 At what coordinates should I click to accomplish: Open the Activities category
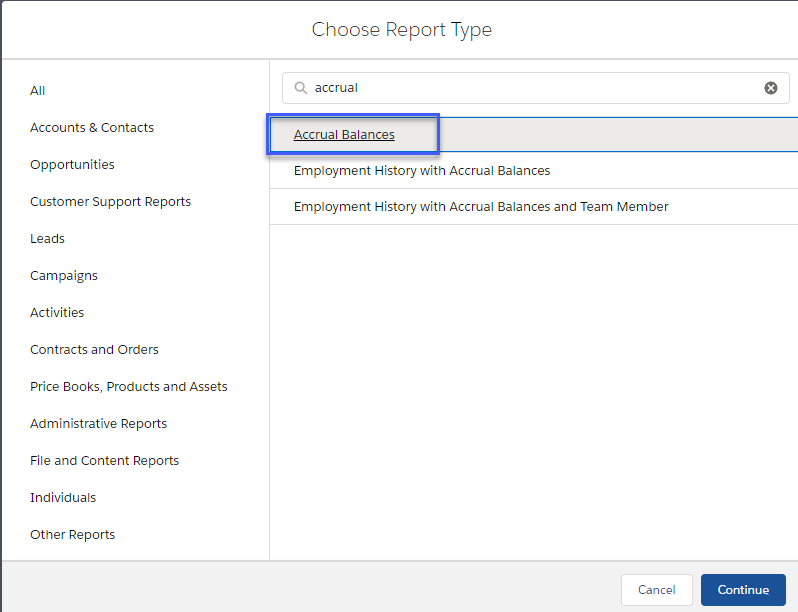click(x=57, y=313)
